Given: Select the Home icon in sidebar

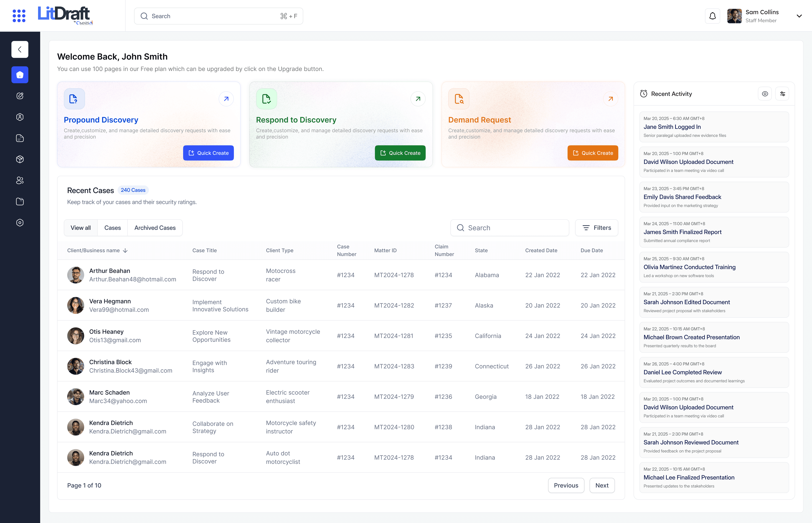Looking at the screenshot, I should (x=20, y=75).
